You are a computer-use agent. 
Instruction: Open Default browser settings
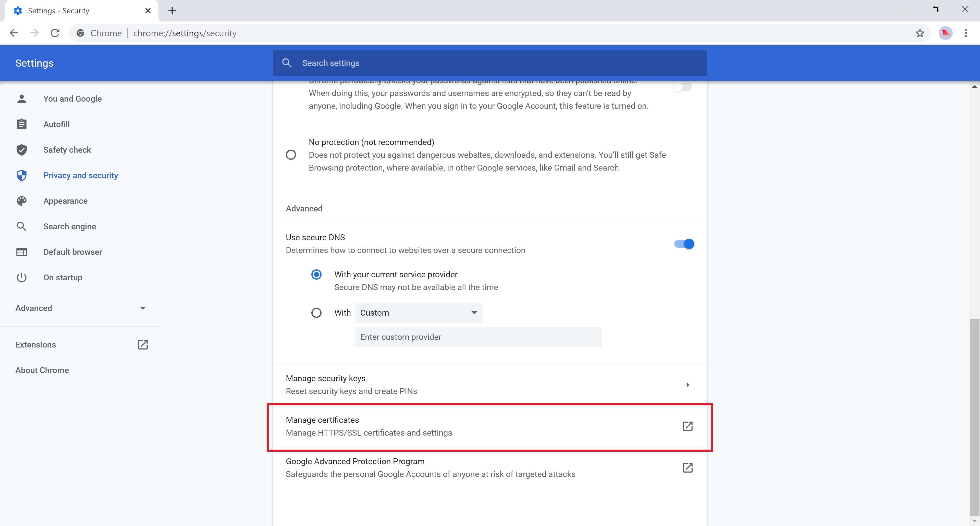click(73, 252)
